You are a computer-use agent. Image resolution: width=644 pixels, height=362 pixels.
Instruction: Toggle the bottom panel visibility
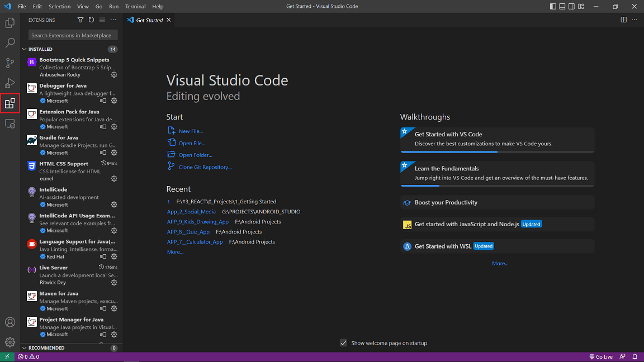click(x=562, y=6)
